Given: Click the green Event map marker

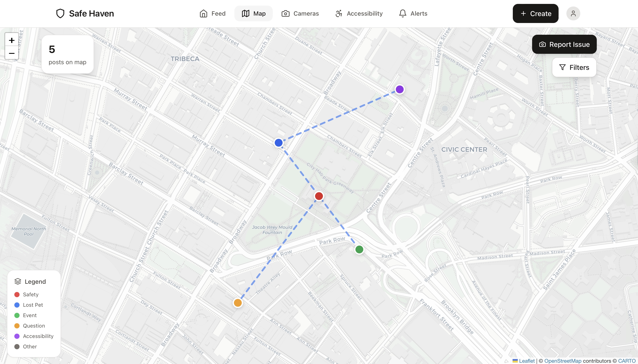Looking at the screenshot, I should pyautogui.click(x=359, y=249).
